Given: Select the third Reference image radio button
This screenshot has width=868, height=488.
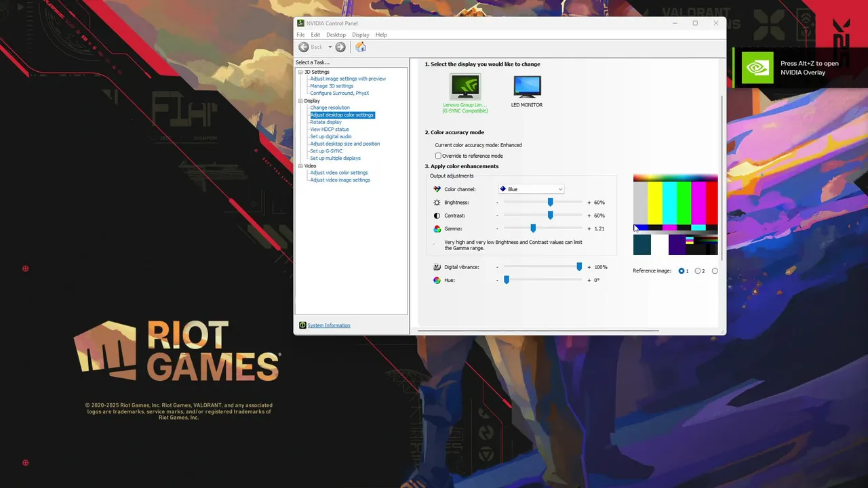Looking at the screenshot, I should (715, 271).
